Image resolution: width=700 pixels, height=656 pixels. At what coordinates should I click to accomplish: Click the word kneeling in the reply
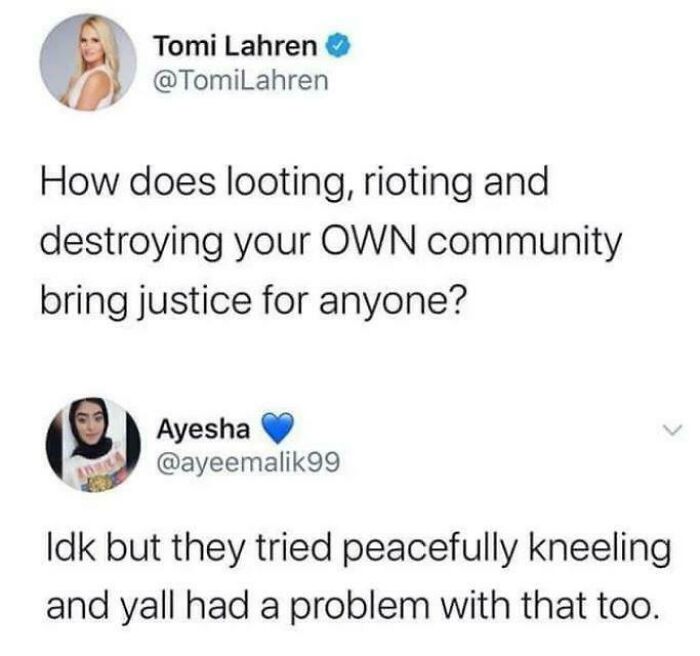tap(600, 550)
